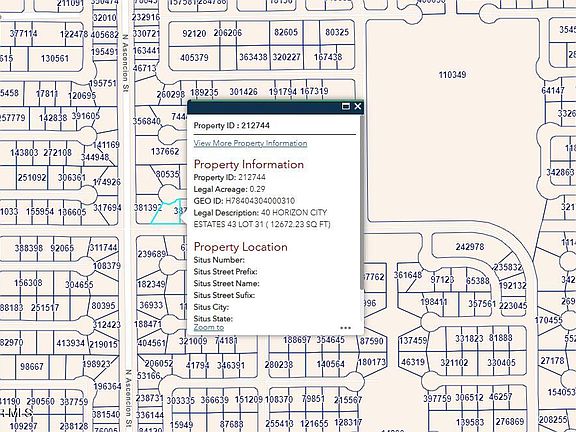The height and width of the screenshot is (432, 576).
Task: Select parcel 137662
Action: [x=165, y=151]
